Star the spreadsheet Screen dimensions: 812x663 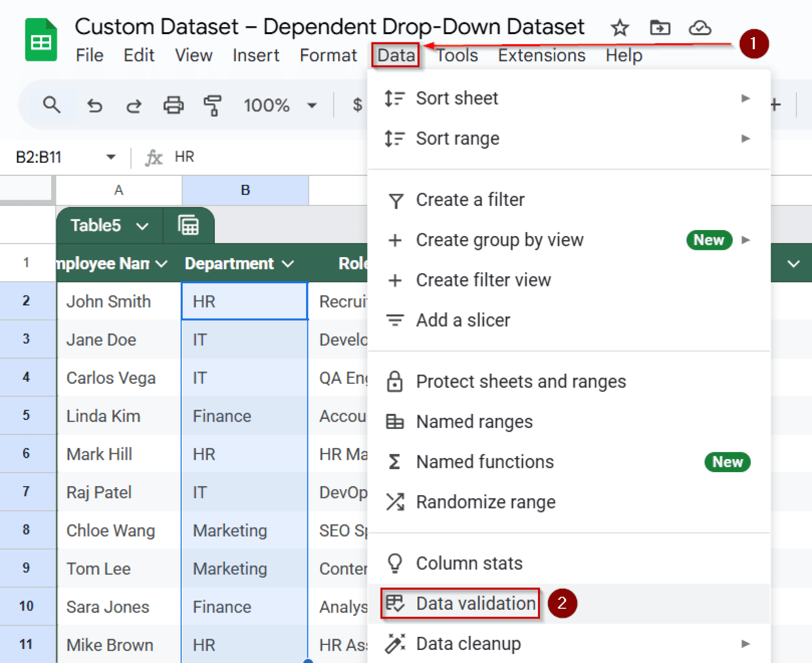tap(620, 28)
